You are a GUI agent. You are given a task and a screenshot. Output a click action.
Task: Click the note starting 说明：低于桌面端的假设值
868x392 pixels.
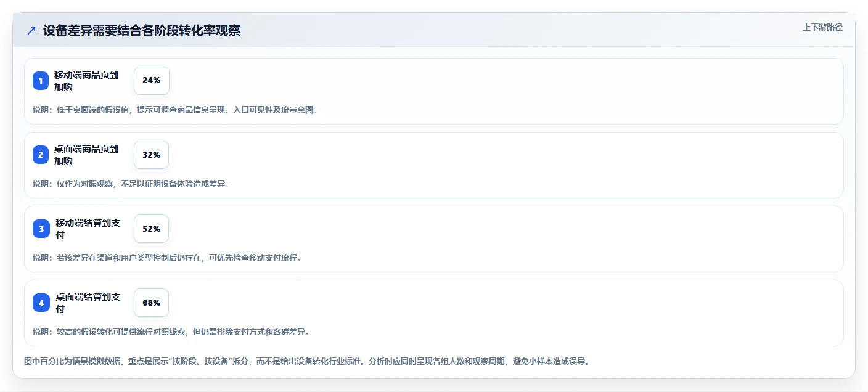click(x=176, y=110)
